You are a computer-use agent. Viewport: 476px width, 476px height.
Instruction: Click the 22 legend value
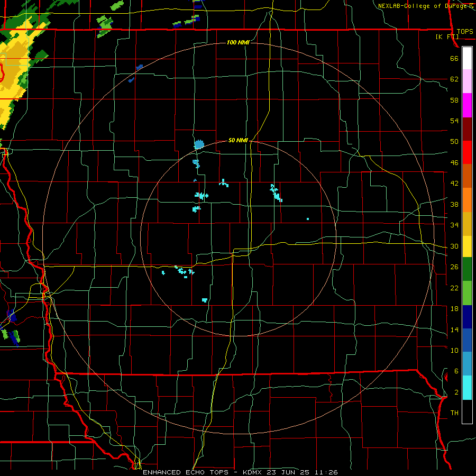(454, 288)
